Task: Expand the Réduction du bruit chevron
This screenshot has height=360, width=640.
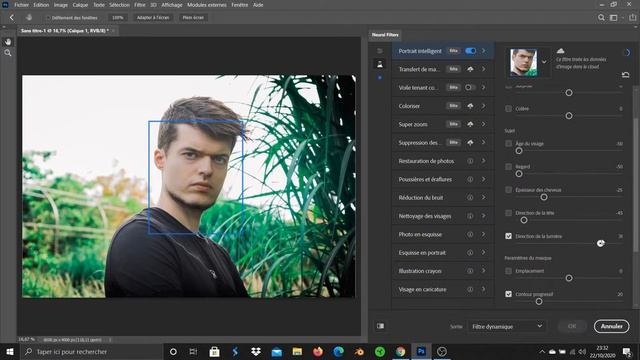Action: [484, 198]
